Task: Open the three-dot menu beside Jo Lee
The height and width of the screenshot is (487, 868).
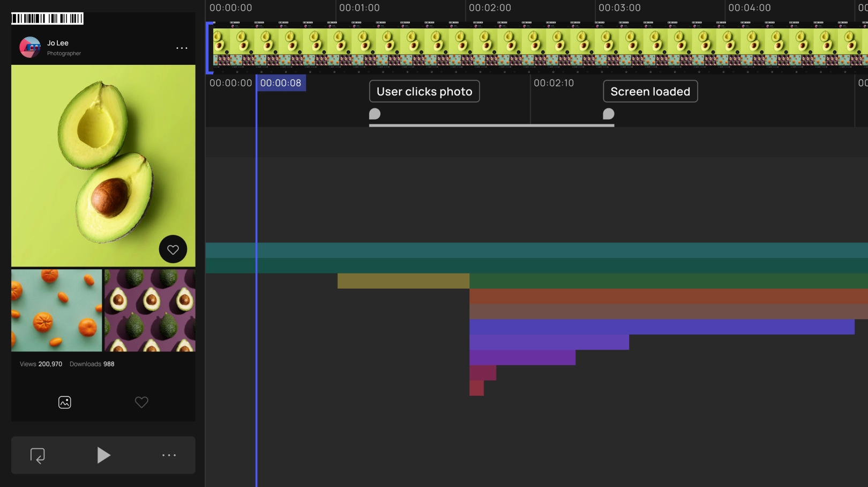Action: [x=182, y=48]
